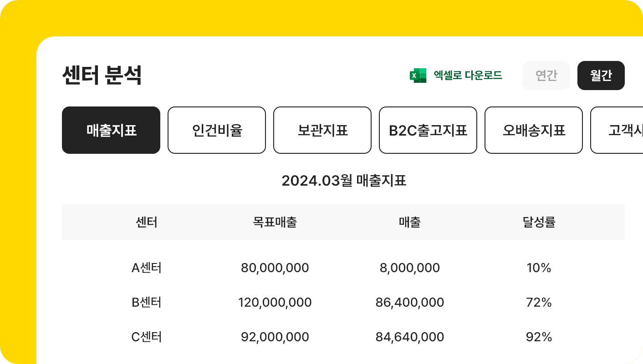
Task: Switch to 보관지표 tab
Action: pyautogui.click(x=322, y=130)
